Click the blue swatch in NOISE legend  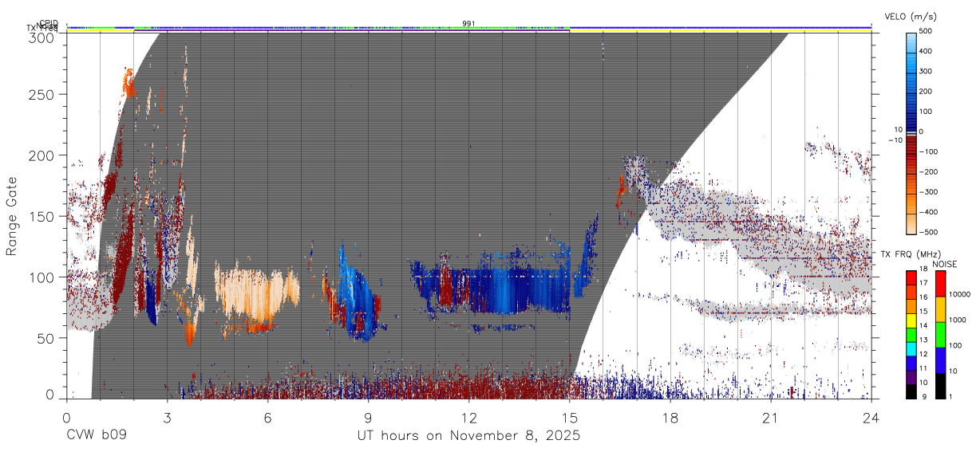939,360
